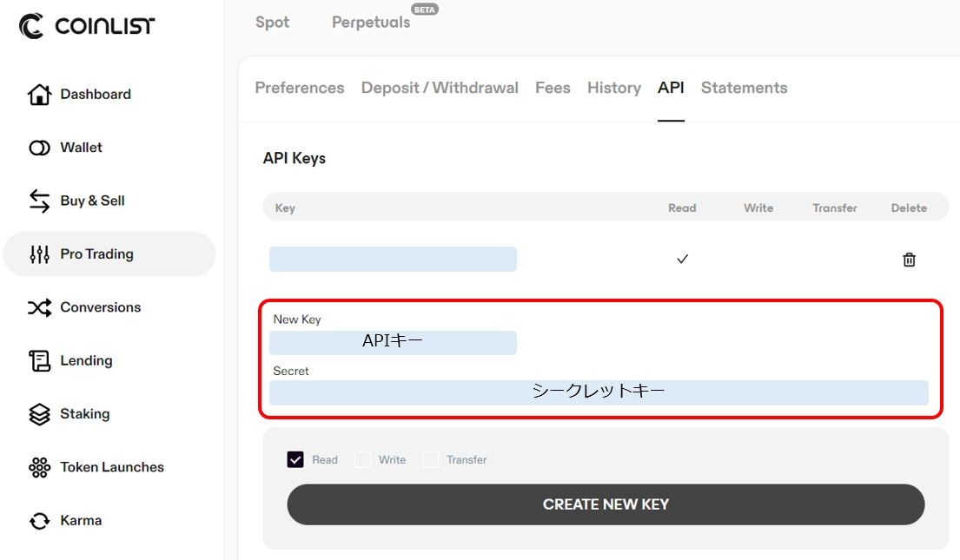The width and height of the screenshot is (960, 560).
Task: Click the Secret label
Action: pos(291,371)
